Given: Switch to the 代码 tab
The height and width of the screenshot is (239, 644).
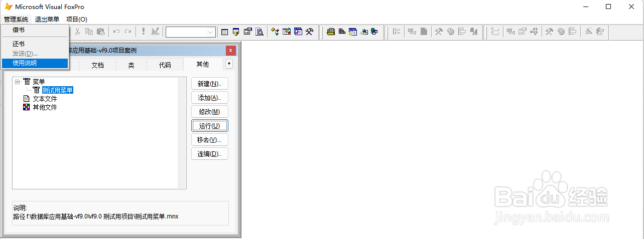Looking at the screenshot, I should [x=165, y=65].
